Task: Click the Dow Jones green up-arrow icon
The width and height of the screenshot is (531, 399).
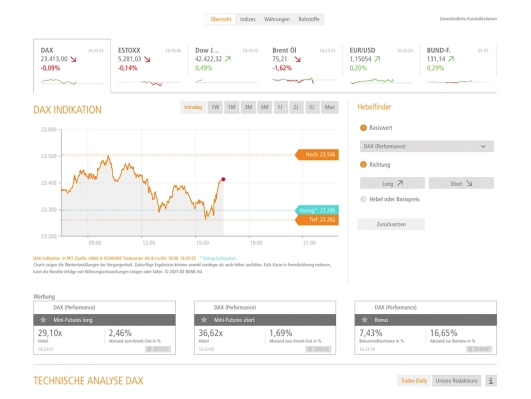Action: coord(228,59)
